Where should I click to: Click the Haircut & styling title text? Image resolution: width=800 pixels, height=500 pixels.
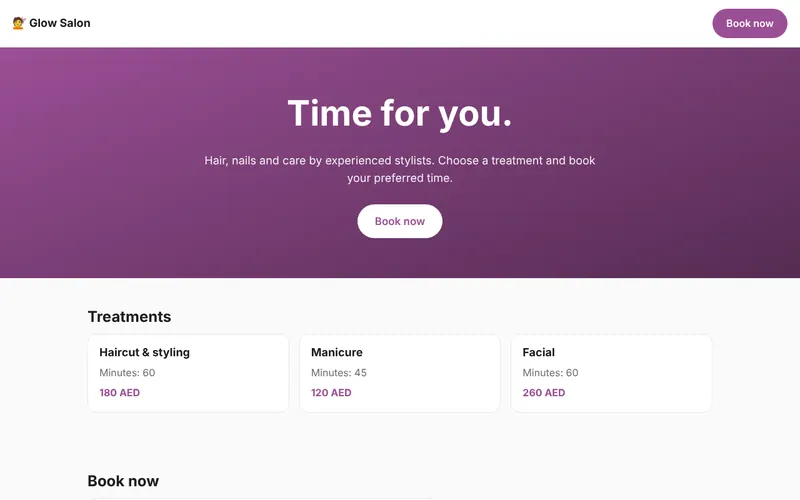click(x=144, y=353)
